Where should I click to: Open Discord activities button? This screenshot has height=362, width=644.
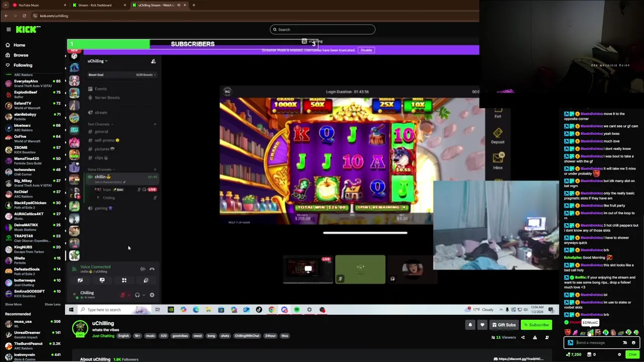[x=124, y=280]
